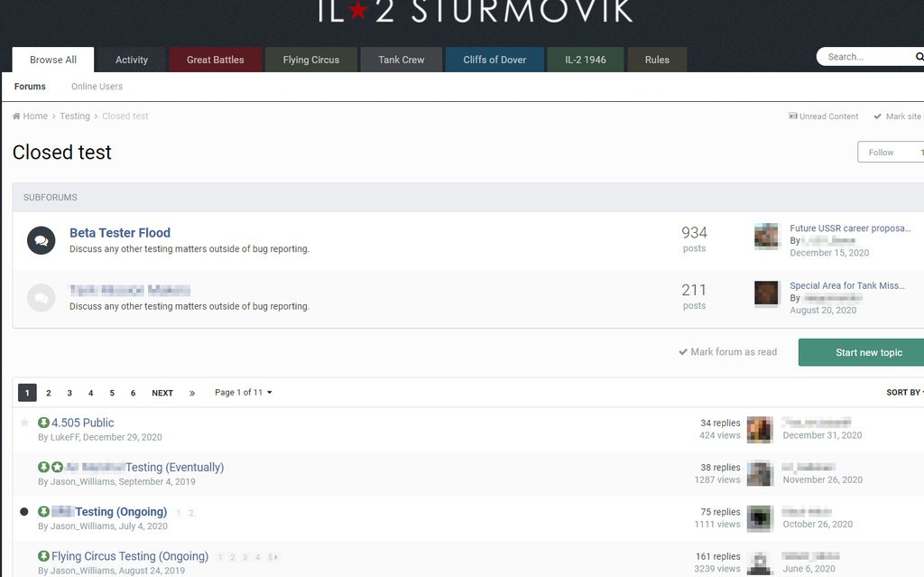Click the avatar beside Future USSR career proposal
Viewport: 924px width, 577px height.
(766, 237)
